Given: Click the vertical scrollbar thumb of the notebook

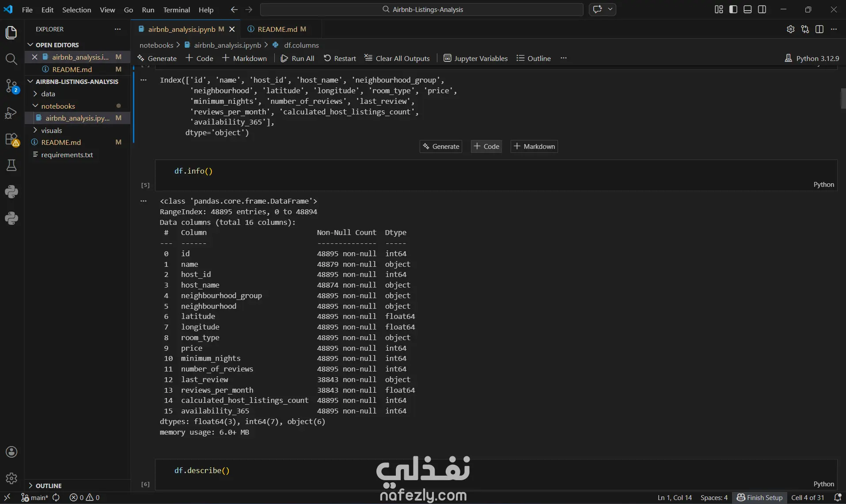Looking at the screenshot, I should click(x=842, y=99).
